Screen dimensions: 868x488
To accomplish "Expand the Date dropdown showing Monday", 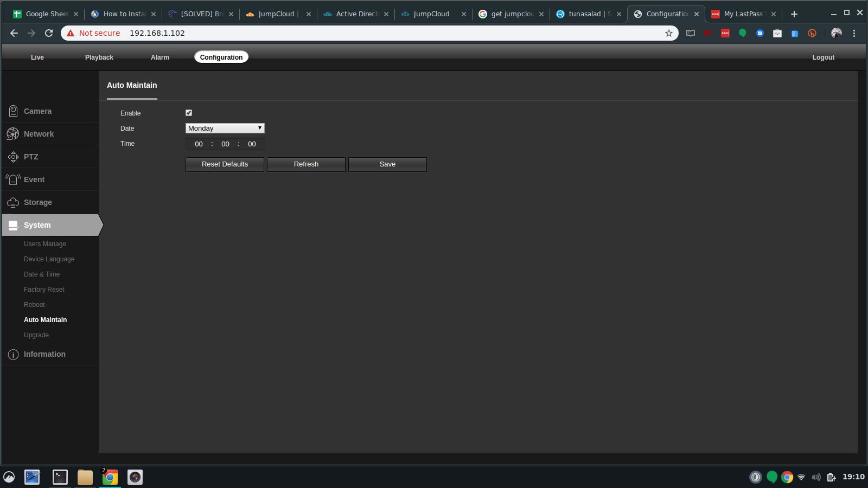I will pyautogui.click(x=225, y=129).
